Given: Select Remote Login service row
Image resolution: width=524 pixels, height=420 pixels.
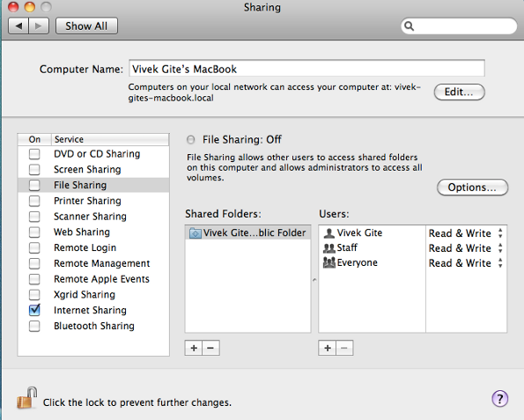Looking at the screenshot, I should 93,247.
